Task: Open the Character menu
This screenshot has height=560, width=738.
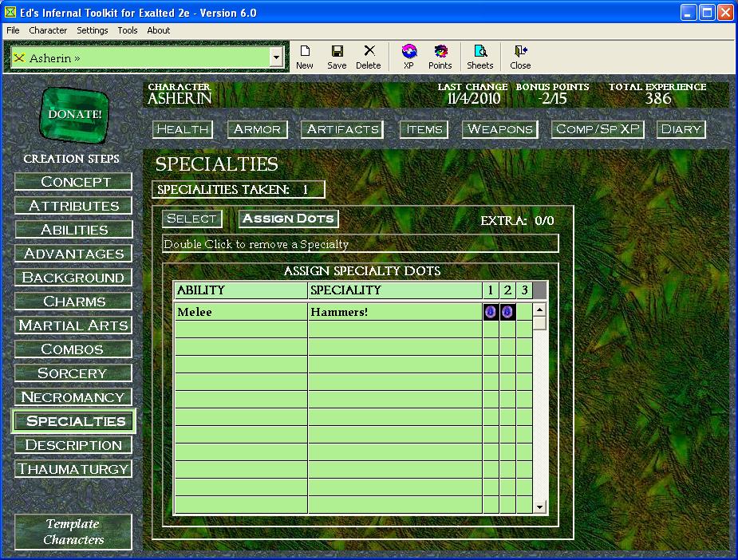Action: (48, 30)
